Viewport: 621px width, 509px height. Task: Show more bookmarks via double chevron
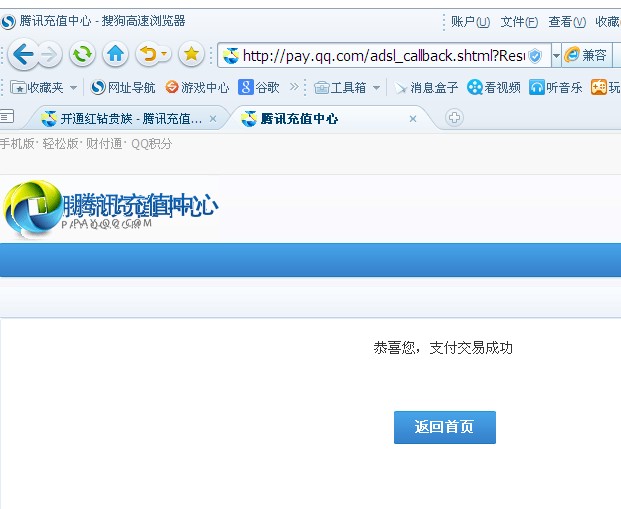click(x=294, y=87)
